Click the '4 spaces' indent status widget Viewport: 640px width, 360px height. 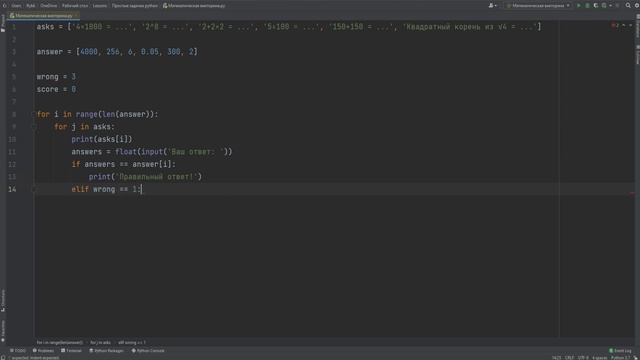click(600, 358)
